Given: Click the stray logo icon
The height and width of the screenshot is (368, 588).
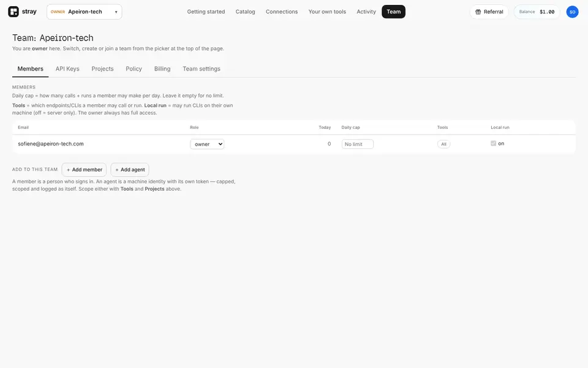Looking at the screenshot, I should (x=13, y=12).
